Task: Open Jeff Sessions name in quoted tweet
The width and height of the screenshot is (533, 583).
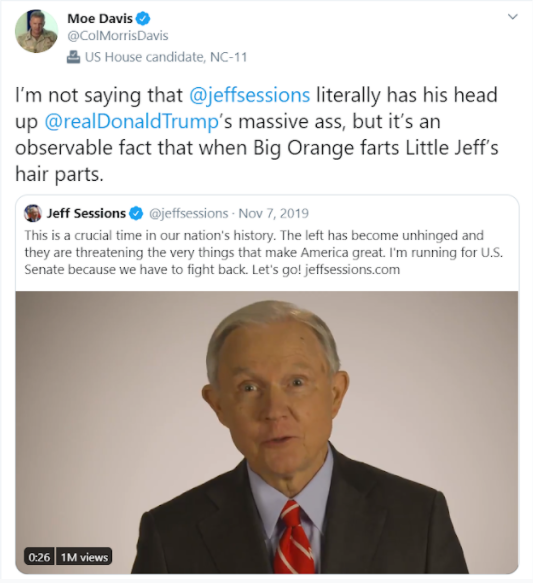Action: [x=86, y=213]
